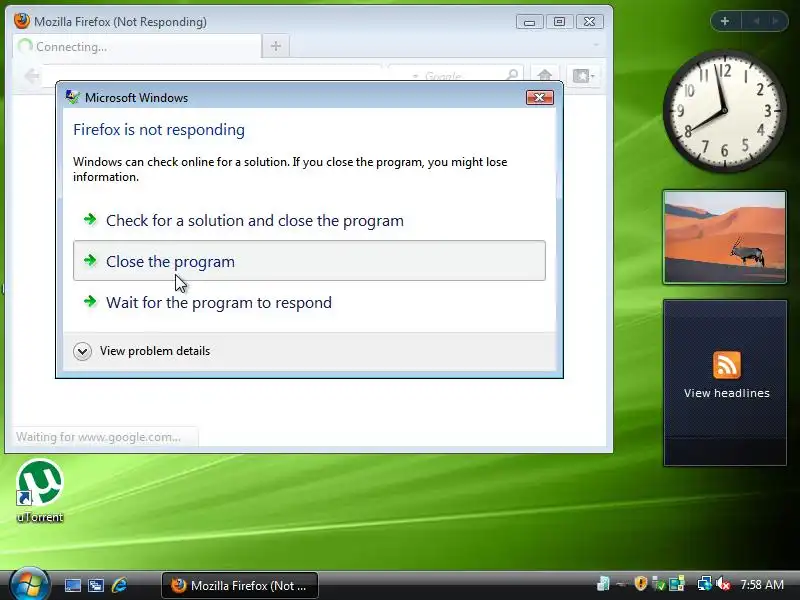Maximize the Firefox window
This screenshot has height=600, width=800.
click(559, 22)
